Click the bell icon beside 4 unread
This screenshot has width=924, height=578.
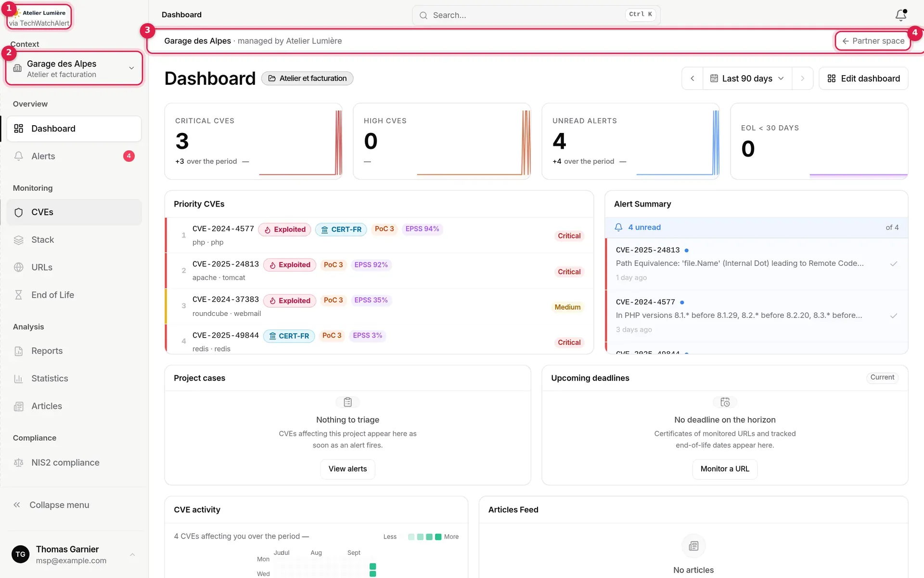click(619, 227)
